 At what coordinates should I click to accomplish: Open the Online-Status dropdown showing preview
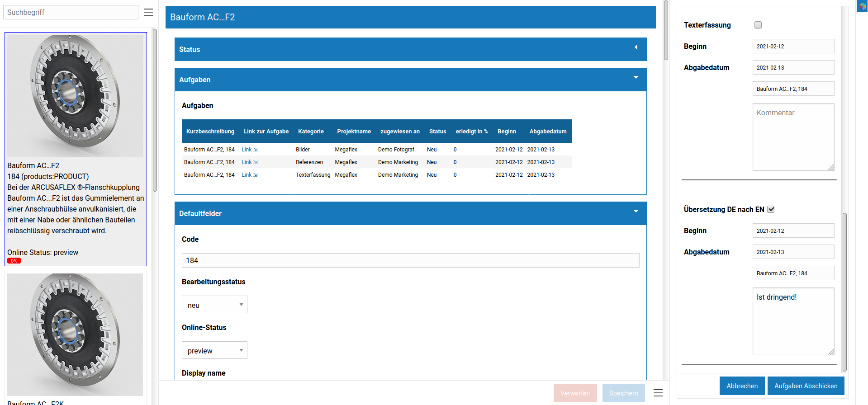click(x=214, y=350)
